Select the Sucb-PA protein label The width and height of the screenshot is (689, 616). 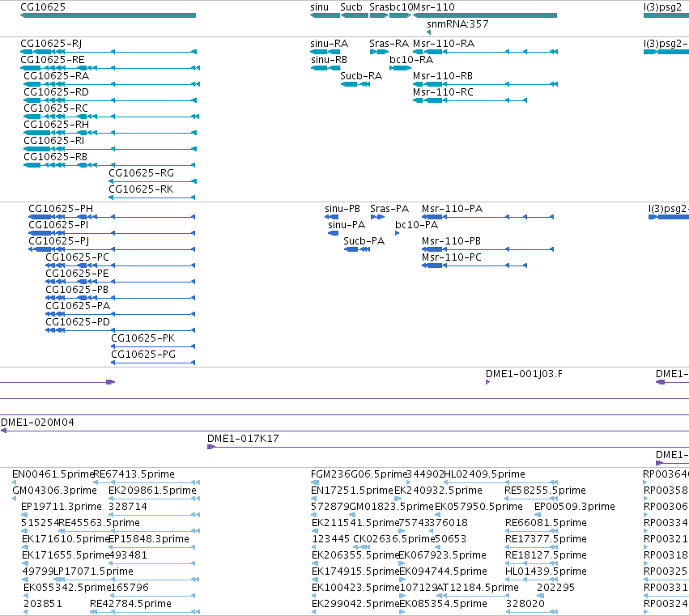pos(364,241)
